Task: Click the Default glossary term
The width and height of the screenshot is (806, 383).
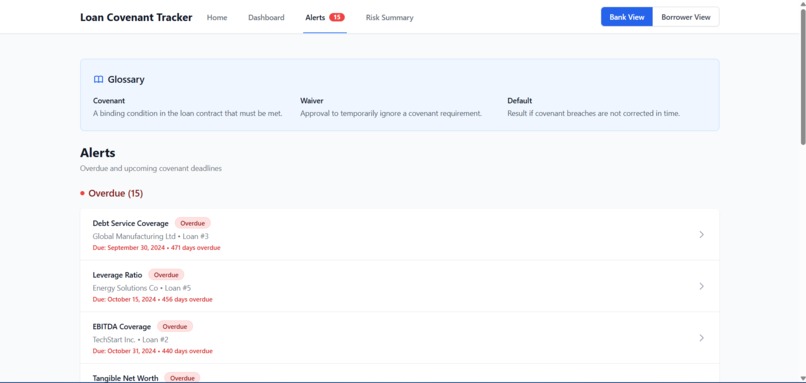Action: point(520,101)
